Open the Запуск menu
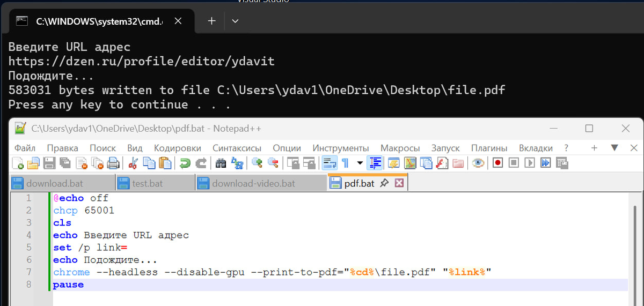 point(446,148)
